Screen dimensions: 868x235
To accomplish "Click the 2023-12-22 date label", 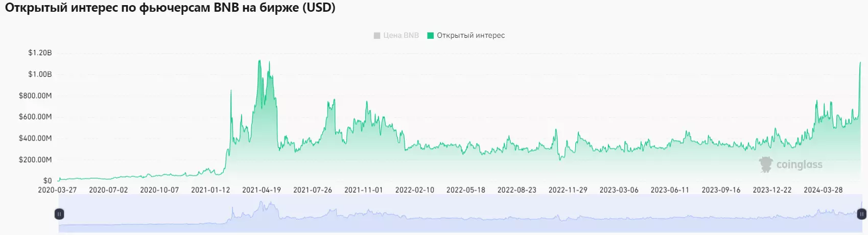I will point(772,190).
